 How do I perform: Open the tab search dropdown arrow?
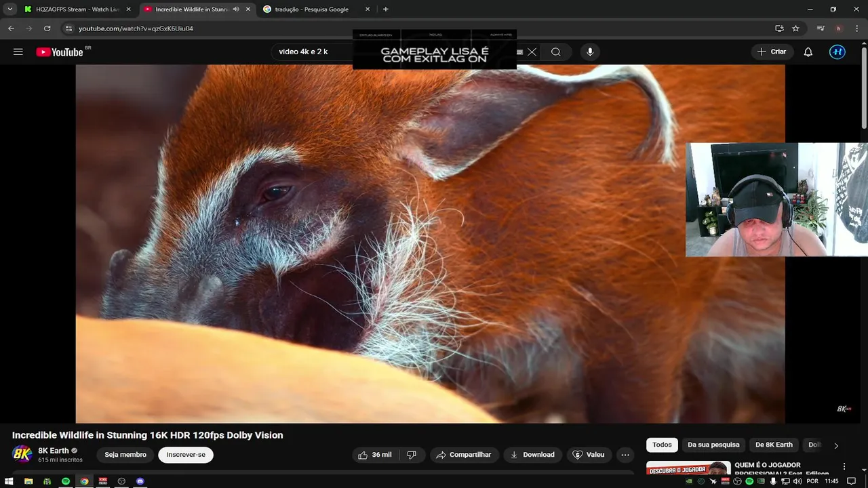(x=9, y=9)
